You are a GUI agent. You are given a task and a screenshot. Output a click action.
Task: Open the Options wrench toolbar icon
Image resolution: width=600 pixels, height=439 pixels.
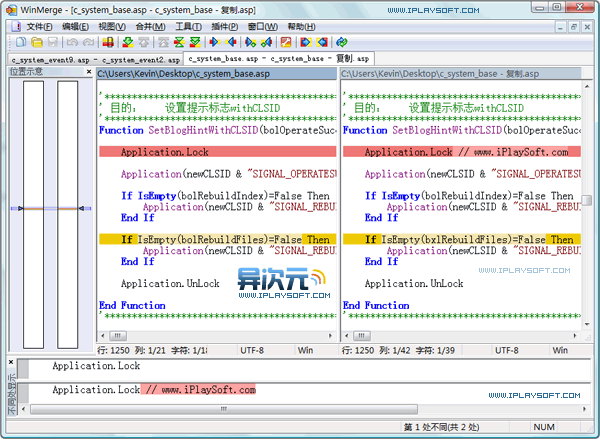click(286, 42)
